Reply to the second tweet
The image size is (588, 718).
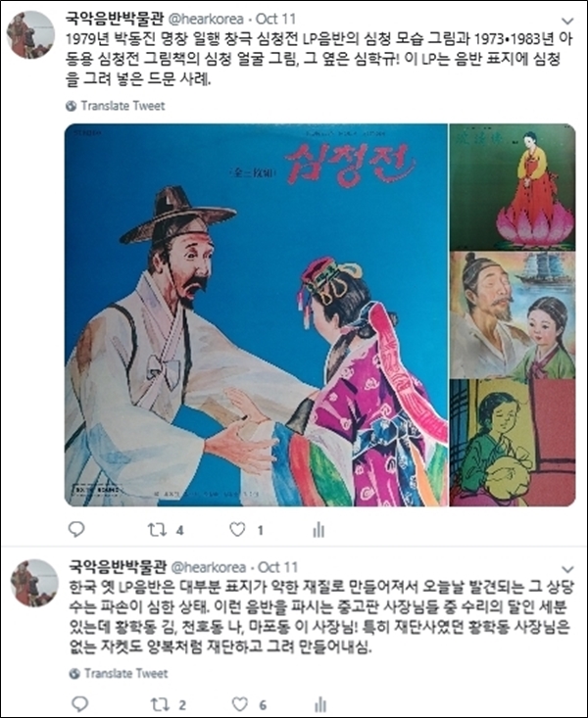coord(80,704)
